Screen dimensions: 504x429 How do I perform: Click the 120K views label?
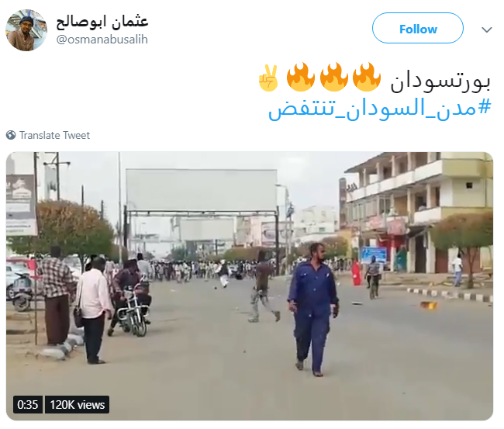click(77, 404)
